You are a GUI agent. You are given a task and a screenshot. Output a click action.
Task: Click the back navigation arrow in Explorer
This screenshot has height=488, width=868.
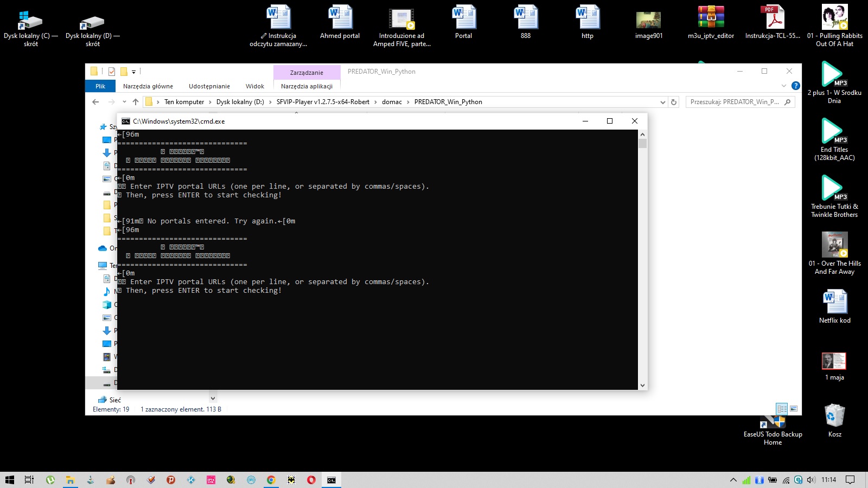point(96,102)
